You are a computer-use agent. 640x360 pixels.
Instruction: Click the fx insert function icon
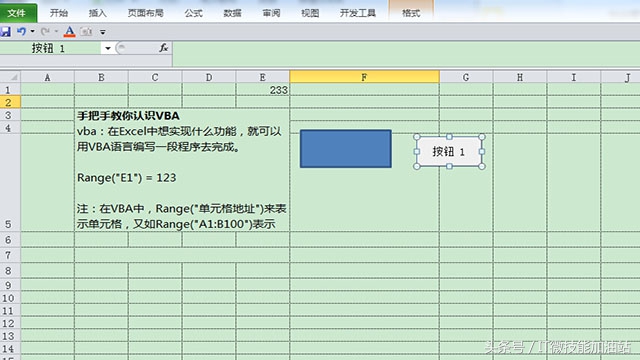[x=164, y=48]
